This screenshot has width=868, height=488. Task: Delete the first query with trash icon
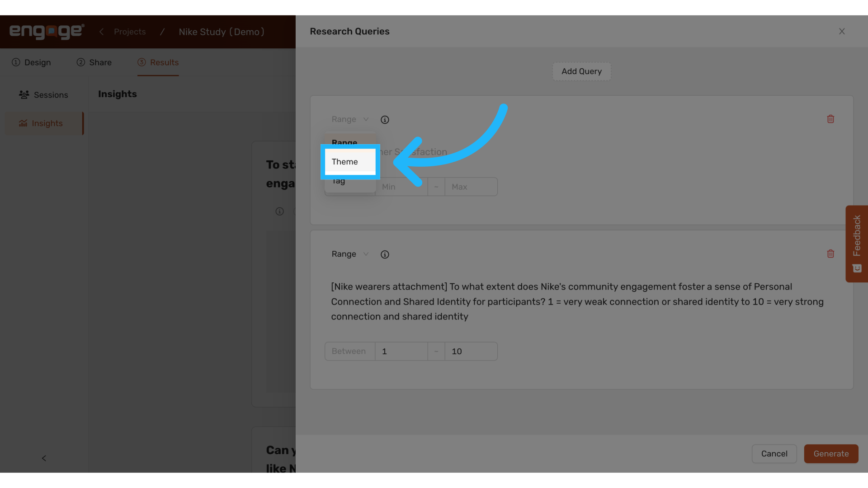(x=830, y=119)
